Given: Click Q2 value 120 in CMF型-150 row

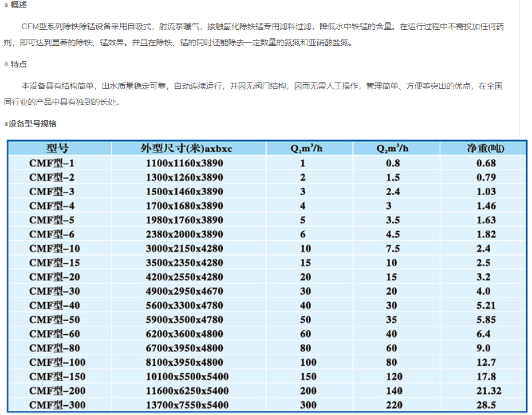Looking at the screenshot, I should [394, 377].
